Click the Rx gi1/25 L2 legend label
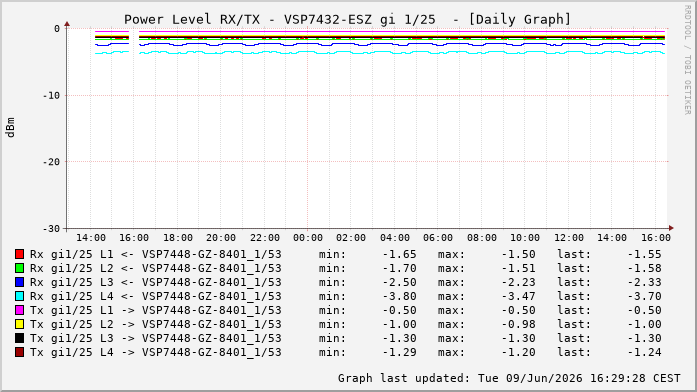Viewport: 697px width, 392px height. tap(156, 268)
